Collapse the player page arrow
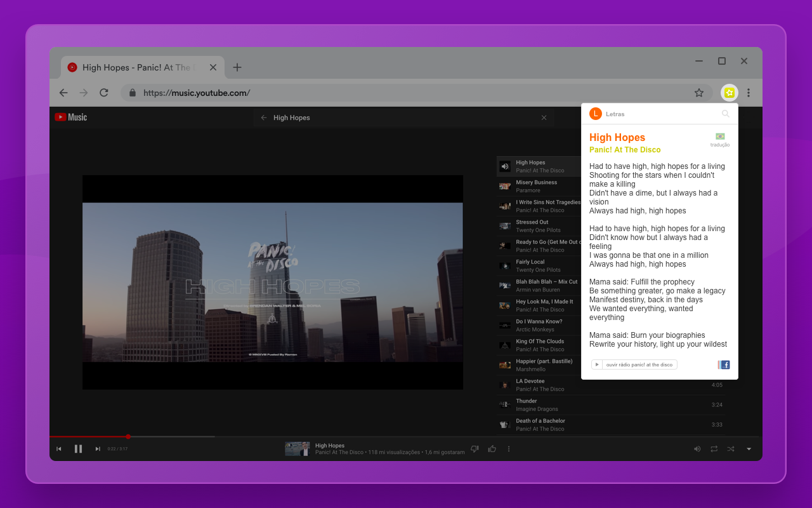 click(749, 449)
